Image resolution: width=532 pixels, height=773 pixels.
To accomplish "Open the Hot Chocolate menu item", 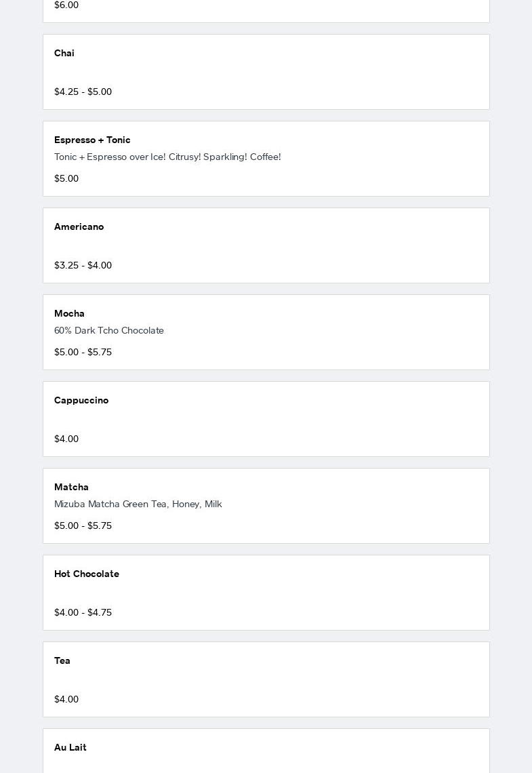I will click(x=87, y=574).
